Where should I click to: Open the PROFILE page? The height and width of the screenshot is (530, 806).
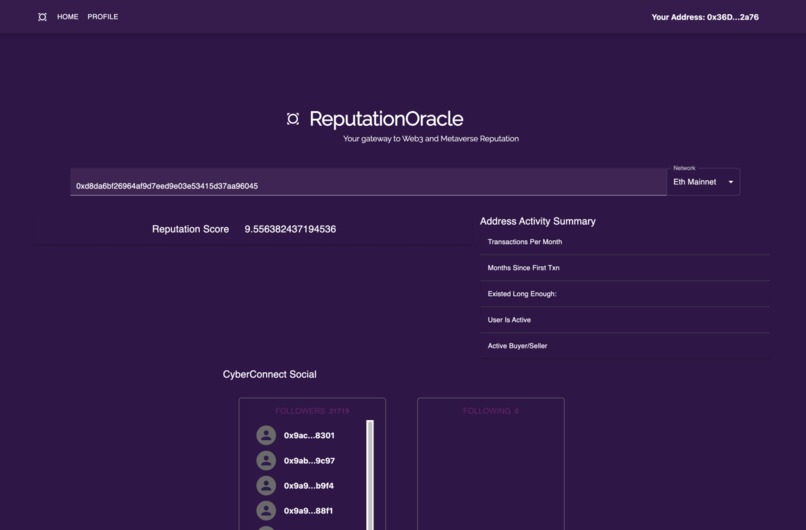coord(103,17)
